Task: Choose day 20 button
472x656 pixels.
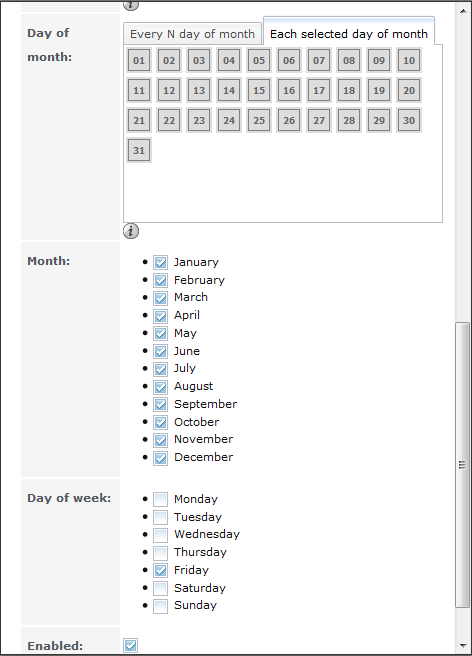Action: [409, 90]
